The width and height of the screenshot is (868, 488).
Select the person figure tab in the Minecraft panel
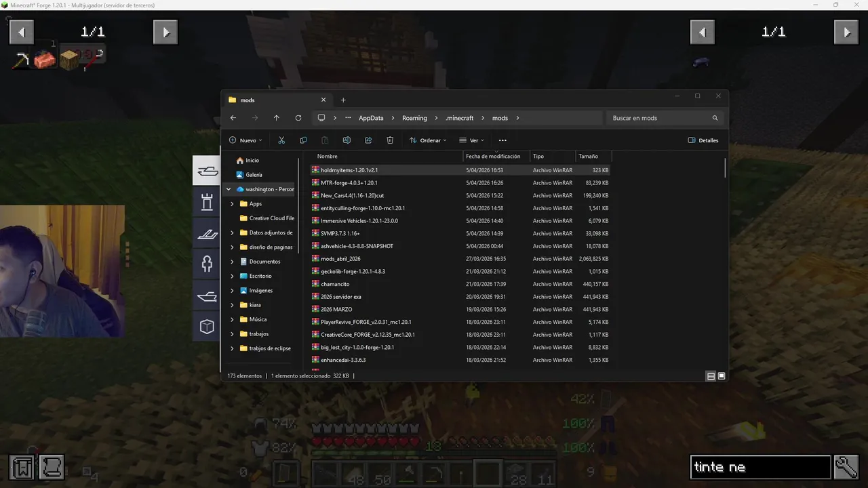point(207,264)
